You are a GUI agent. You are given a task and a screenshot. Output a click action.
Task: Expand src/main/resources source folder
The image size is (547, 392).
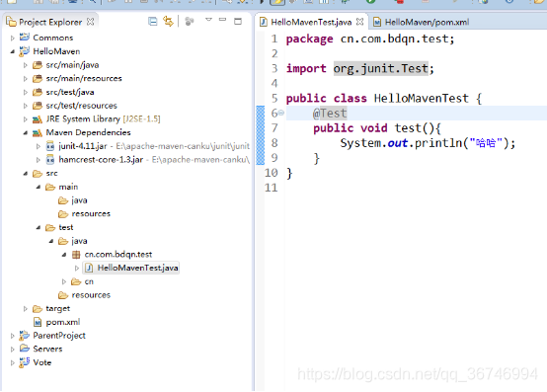tap(25, 78)
